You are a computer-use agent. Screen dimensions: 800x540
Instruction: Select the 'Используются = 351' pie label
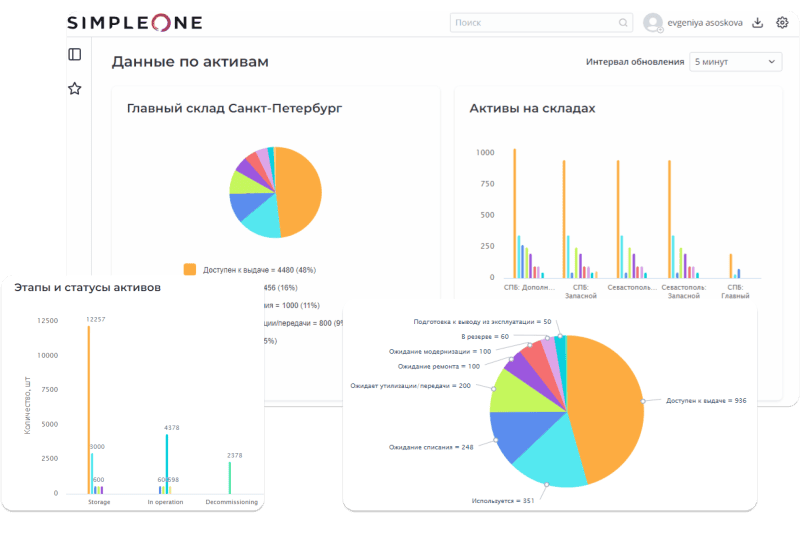coord(506,499)
